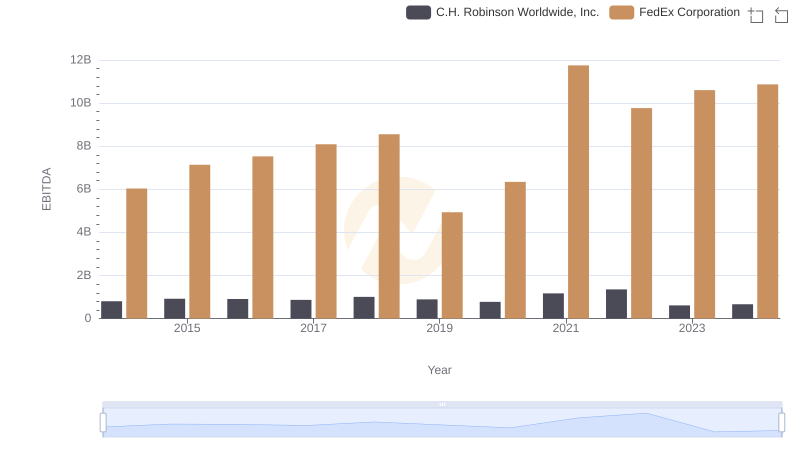Click the x-axis label 2023

pos(692,328)
